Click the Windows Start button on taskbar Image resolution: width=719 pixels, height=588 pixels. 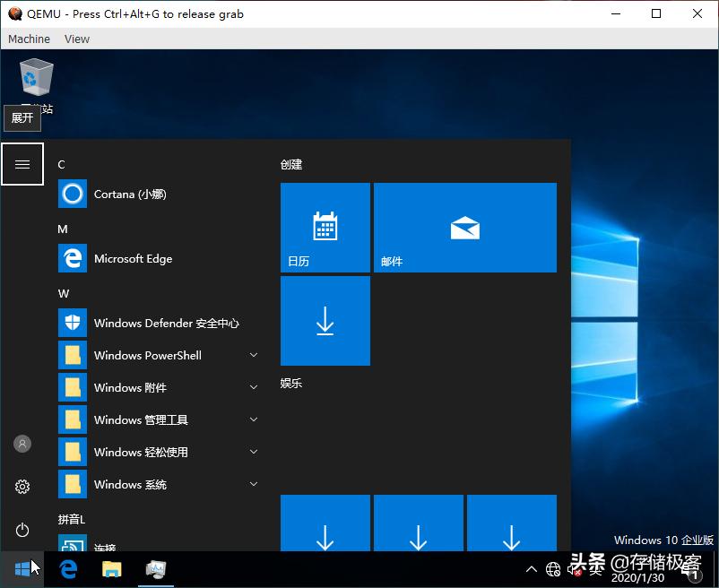[22, 568]
